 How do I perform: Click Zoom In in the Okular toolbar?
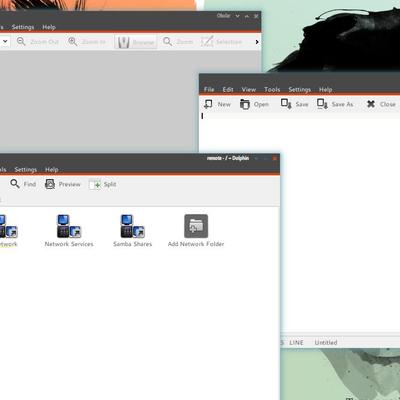point(87,42)
